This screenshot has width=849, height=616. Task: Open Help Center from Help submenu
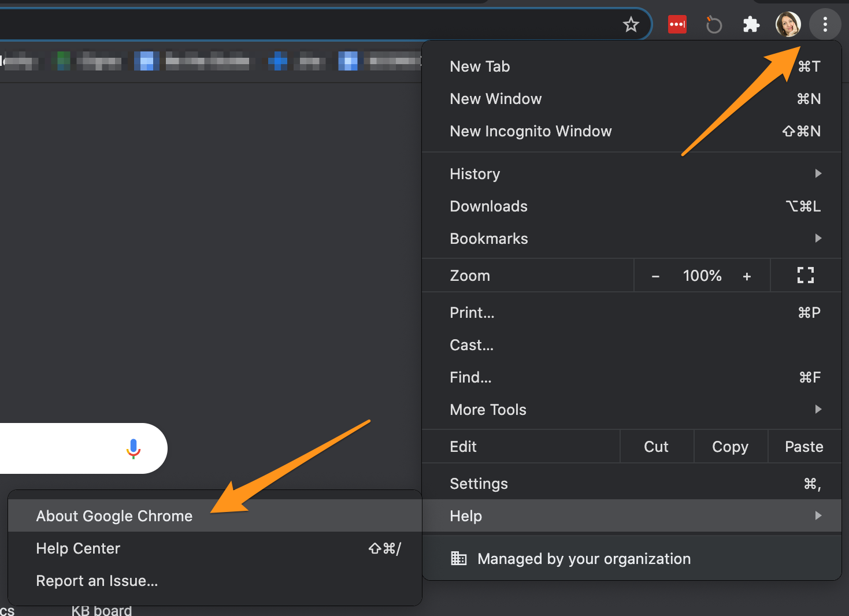tap(78, 548)
